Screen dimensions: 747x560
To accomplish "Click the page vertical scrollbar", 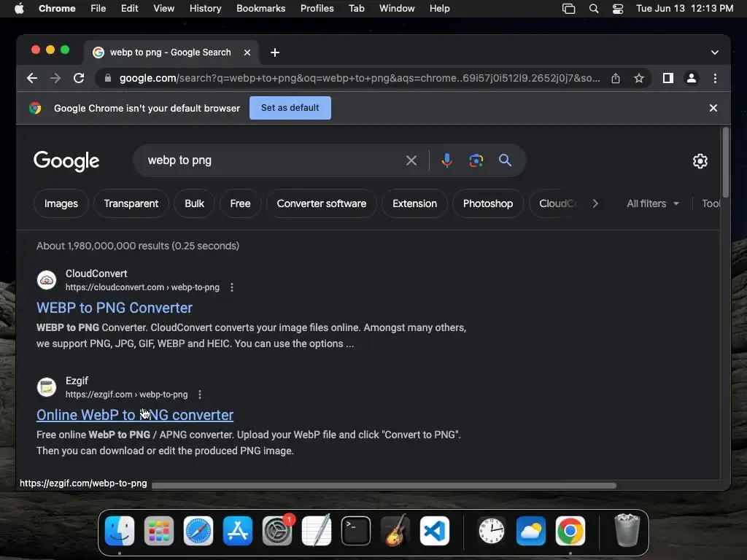I will (x=726, y=163).
